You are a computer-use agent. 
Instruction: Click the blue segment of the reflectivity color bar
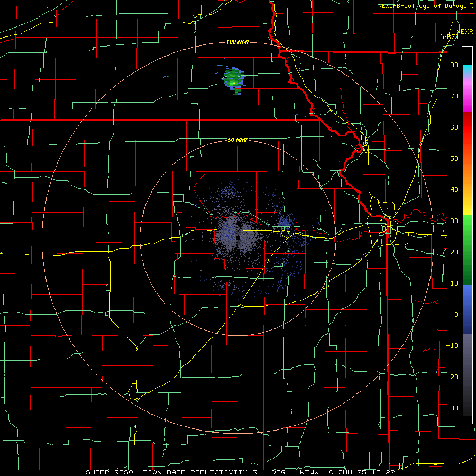(467, 309)
